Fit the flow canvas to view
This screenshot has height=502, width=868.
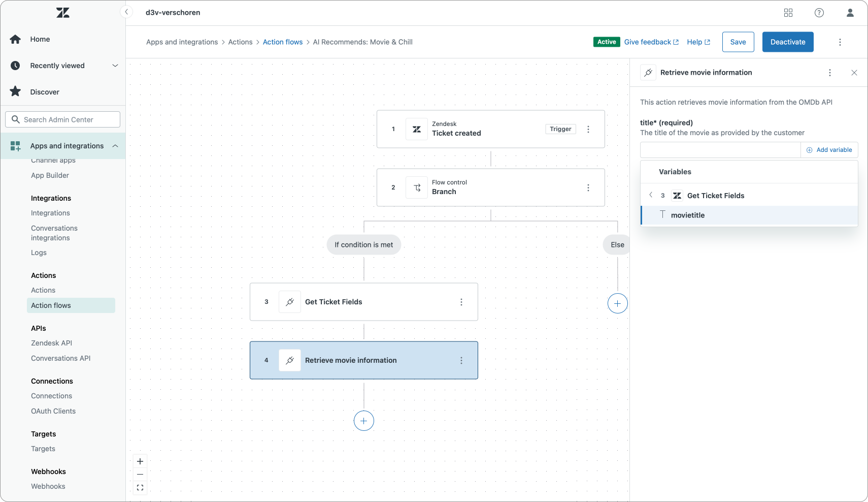click(140, 488)
